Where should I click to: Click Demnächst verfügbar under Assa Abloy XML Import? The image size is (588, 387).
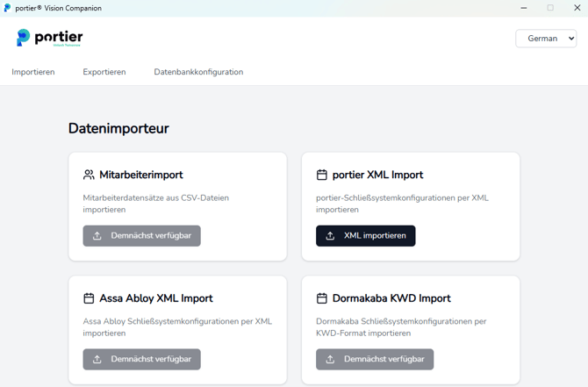(142, 360)
